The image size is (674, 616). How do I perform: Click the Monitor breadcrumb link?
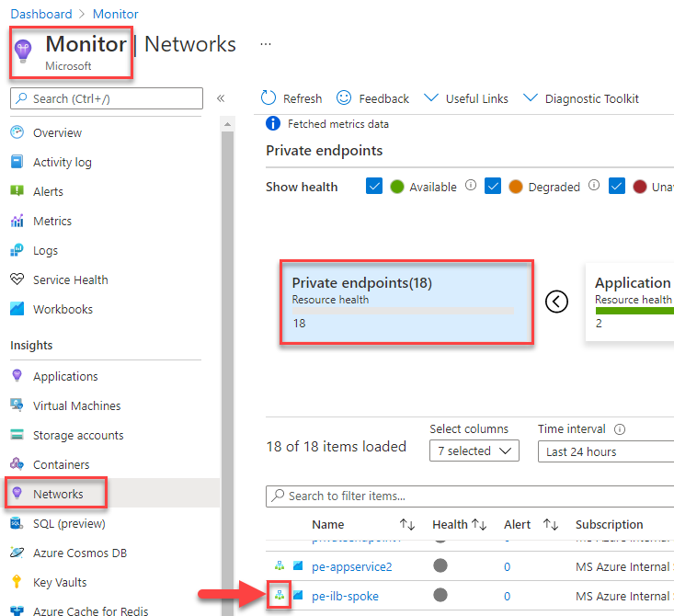[116, 14]
